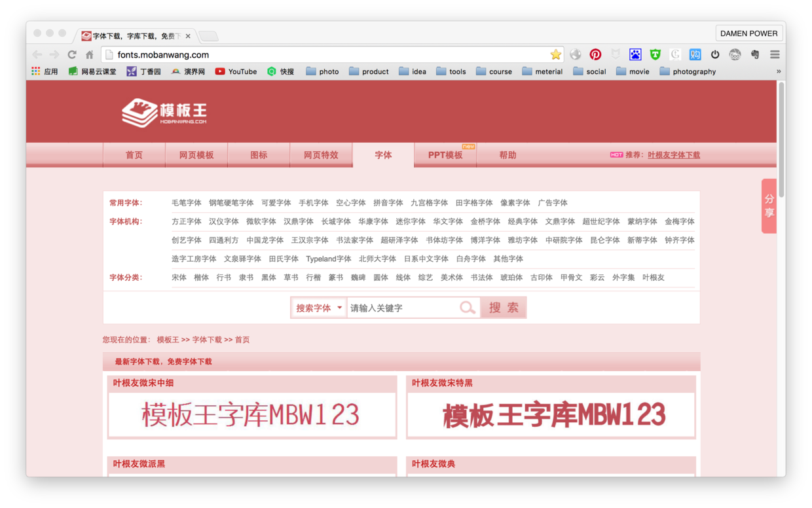The width and height of the screenshot is (812, 508).
Task: Click the 甲骨文 font type link
Action: pos(571,278)
